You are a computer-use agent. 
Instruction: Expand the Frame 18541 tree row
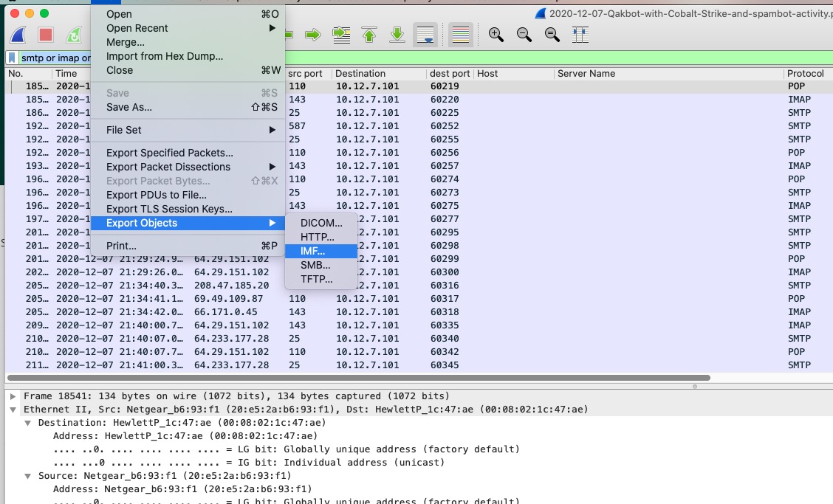click(13, 396)
